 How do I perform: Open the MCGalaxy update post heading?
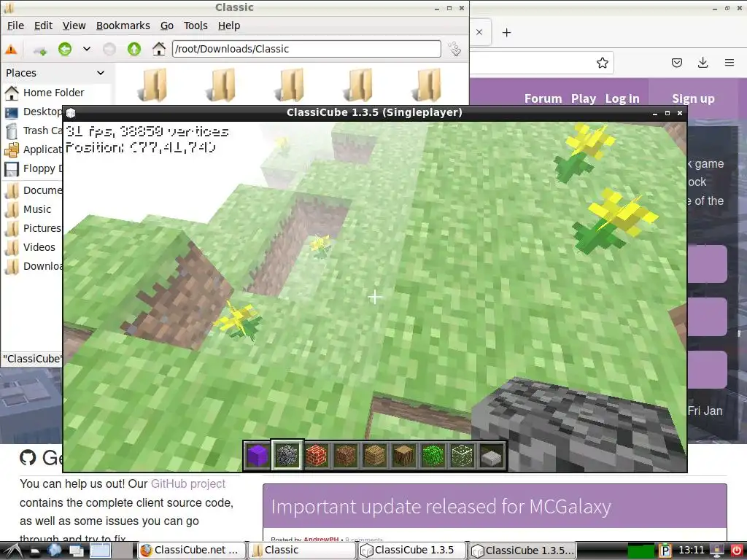click(441, 507)
